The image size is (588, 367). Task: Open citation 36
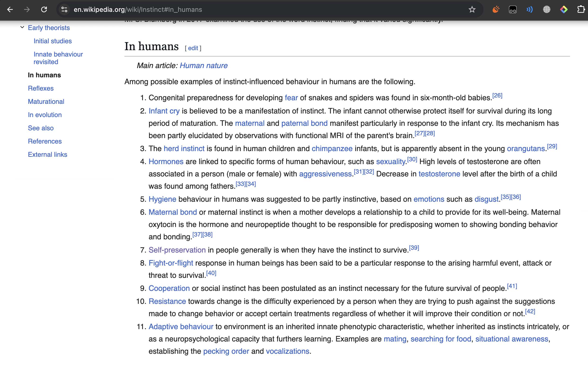click(516, 197)
